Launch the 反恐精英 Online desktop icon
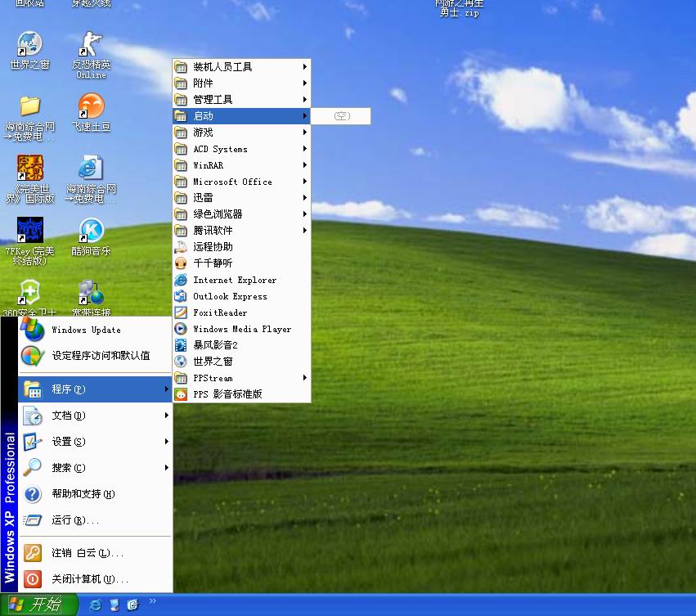Viewport: 696px width, 616px height. point(91,55)
